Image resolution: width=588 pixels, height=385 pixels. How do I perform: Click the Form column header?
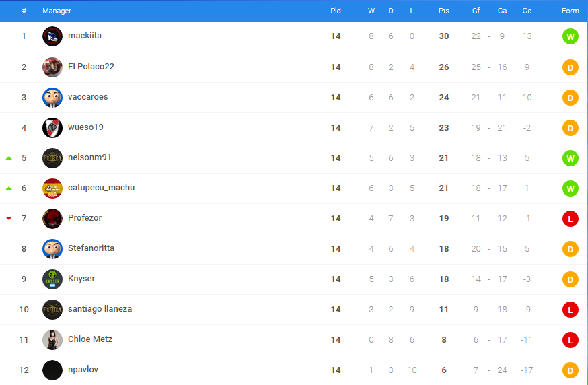pos(570,11)
